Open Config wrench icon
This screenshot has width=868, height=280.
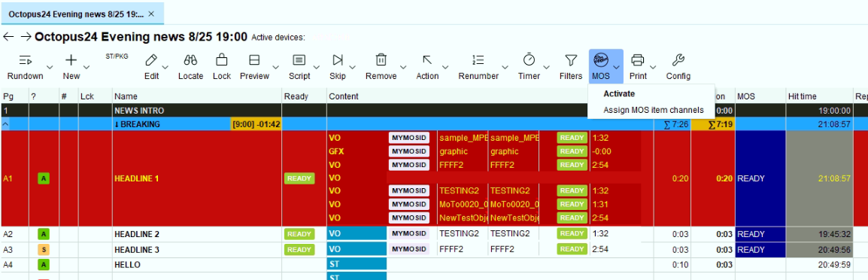pos(678,60)
